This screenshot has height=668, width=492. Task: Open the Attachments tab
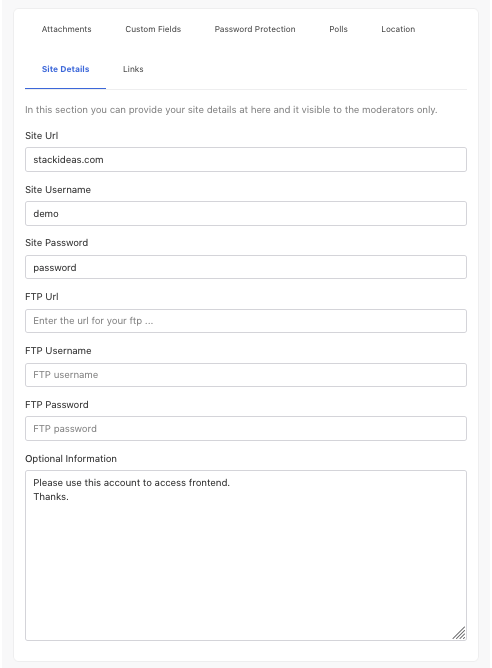[66, 29]
